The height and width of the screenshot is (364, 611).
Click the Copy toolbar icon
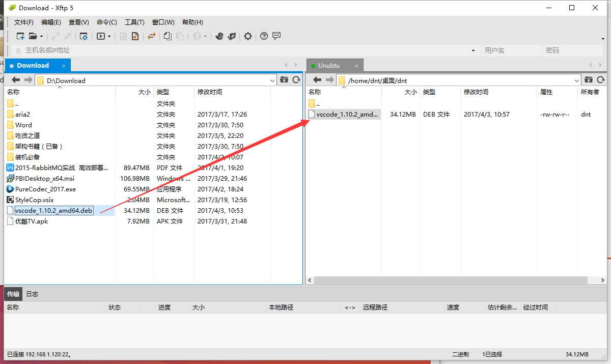pos(168,36)
